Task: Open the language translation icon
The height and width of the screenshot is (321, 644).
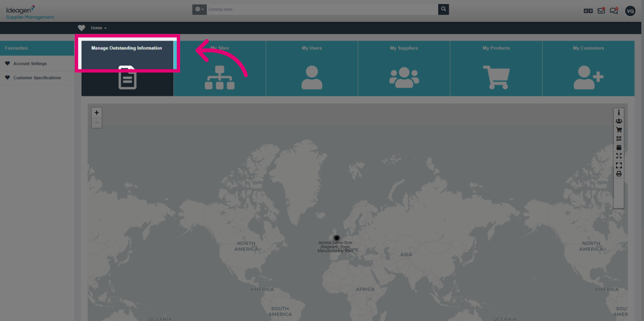Action: coord(588,11)
